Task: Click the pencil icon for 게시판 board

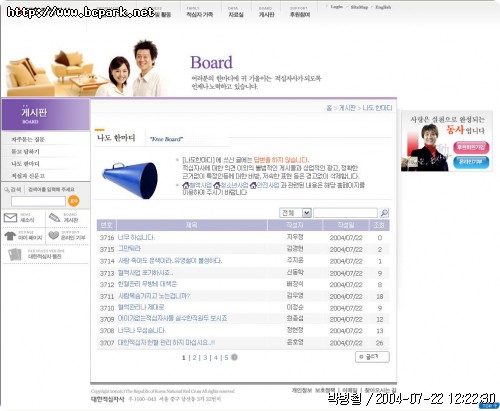Action: tap(54, 218)
